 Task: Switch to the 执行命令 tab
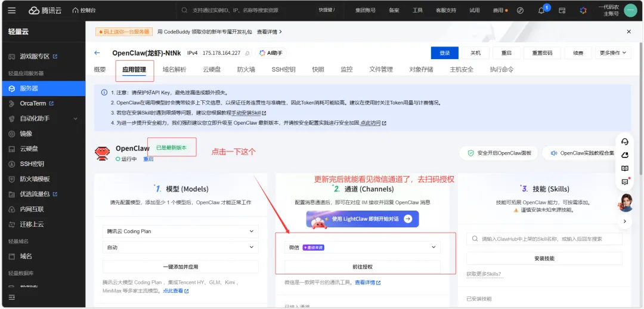coord(501,69)
